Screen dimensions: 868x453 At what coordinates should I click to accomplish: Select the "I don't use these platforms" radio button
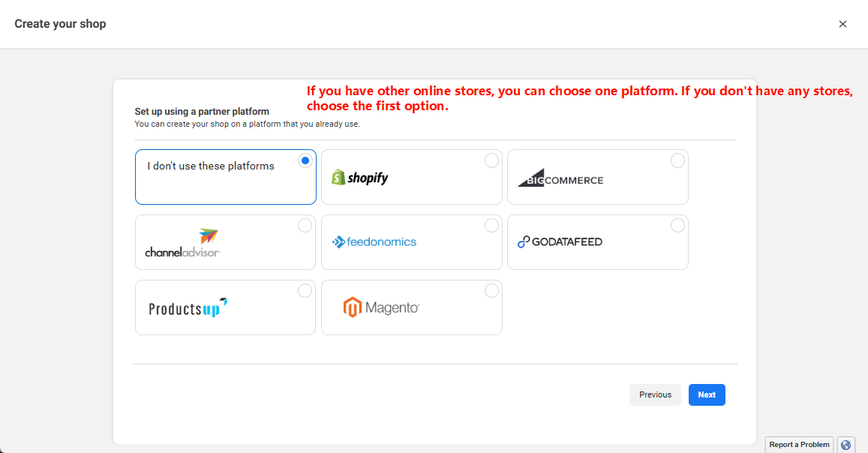click(305, 160)
